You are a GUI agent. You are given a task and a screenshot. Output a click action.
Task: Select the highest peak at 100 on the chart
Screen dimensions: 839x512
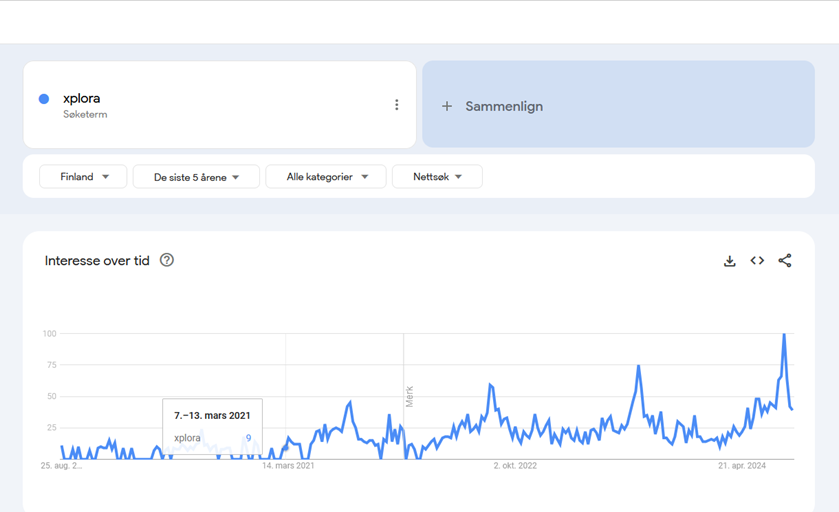(784, 334)
